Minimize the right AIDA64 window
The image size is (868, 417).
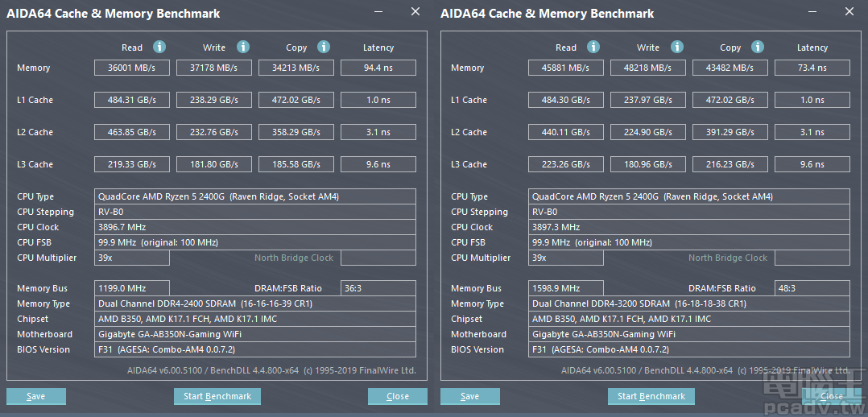coord(812,11)
